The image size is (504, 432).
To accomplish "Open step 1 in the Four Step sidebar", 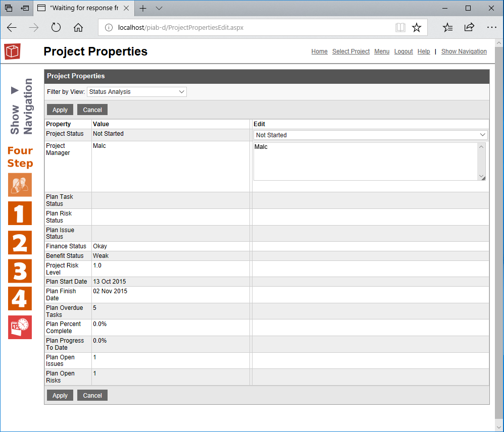I will (20, 213).
